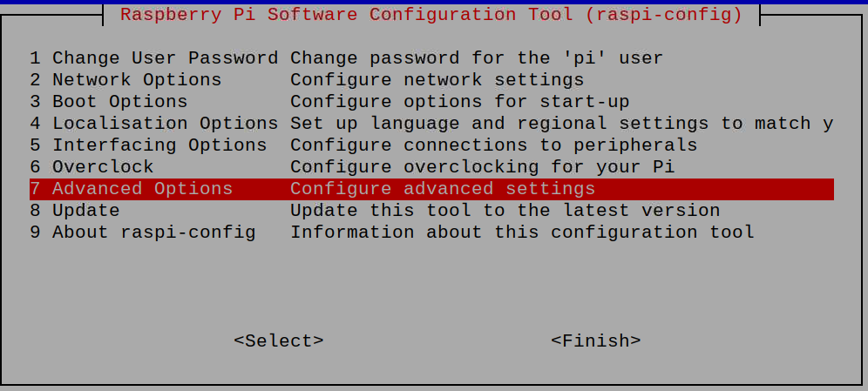The width and height of the screenshot is (868, 391).
Task: Click the raspi-config dialog title text
Action: pyautogui.click(x=431, y=15)
